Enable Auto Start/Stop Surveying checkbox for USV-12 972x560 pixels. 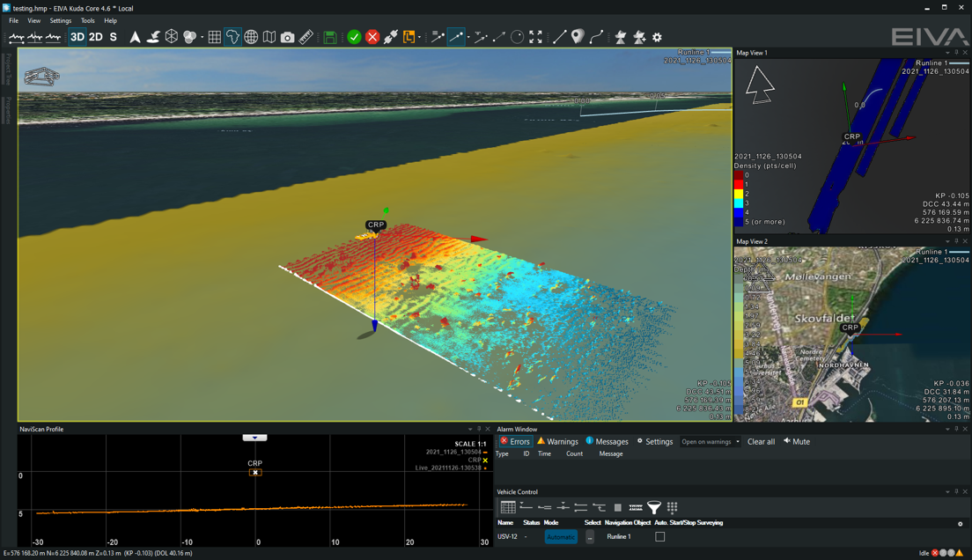click(x=659, y=536)
